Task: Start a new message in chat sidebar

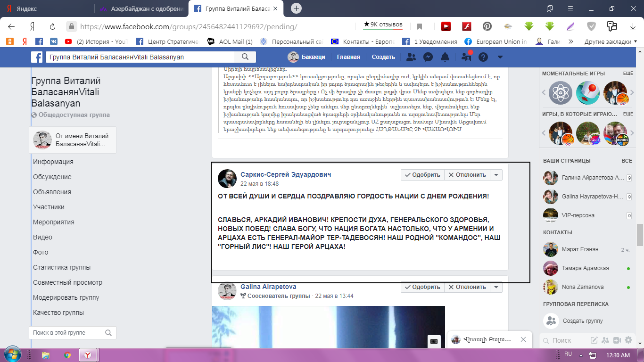Action: pos(594,340)
